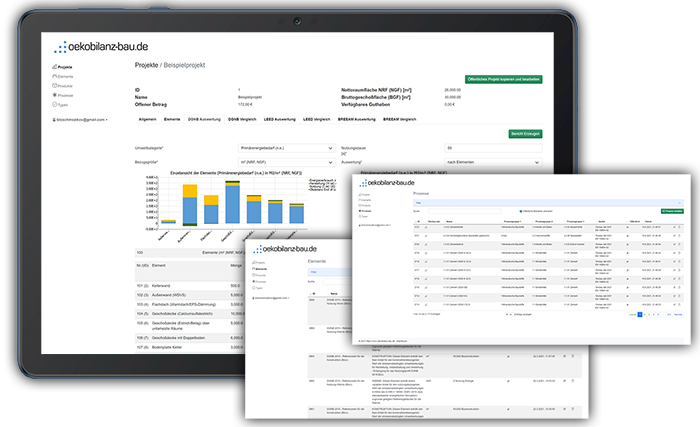Open the user email account menu

click(80, 120)
